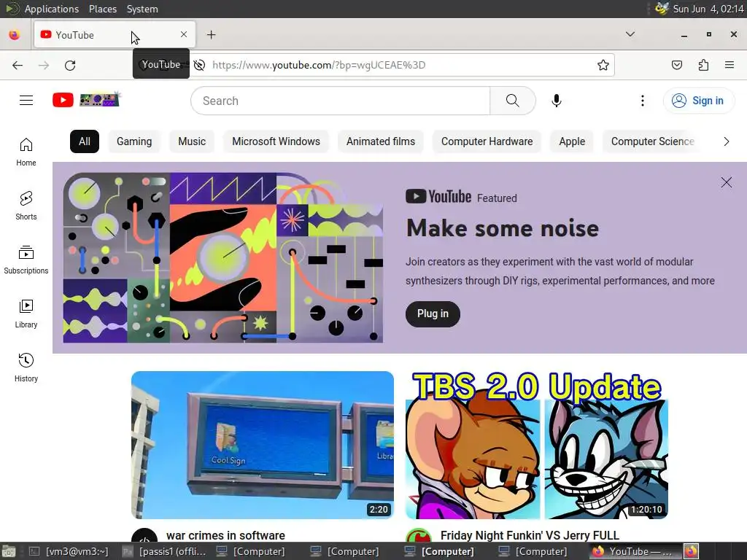
Task: Select the All filter chip
Action: (85, 141)
